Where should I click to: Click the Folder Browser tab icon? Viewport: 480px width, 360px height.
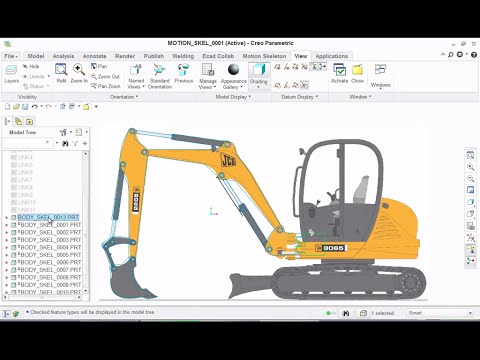coord(18,122)
